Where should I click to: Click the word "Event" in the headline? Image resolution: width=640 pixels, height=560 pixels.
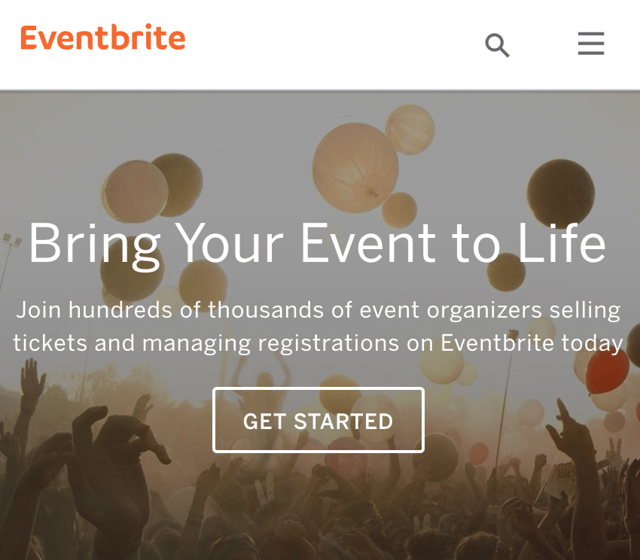(x=368, y=243)
